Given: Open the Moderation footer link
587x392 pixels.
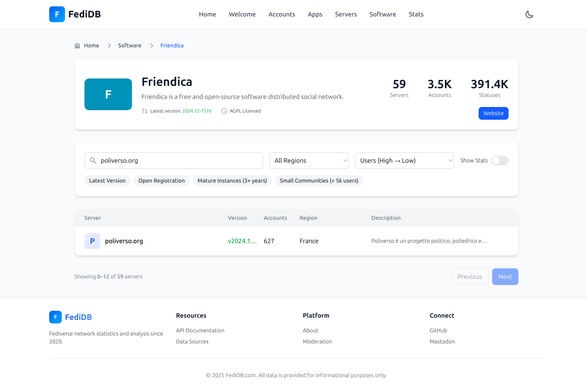Looking at the screenshot, I should tap(317, 342).
